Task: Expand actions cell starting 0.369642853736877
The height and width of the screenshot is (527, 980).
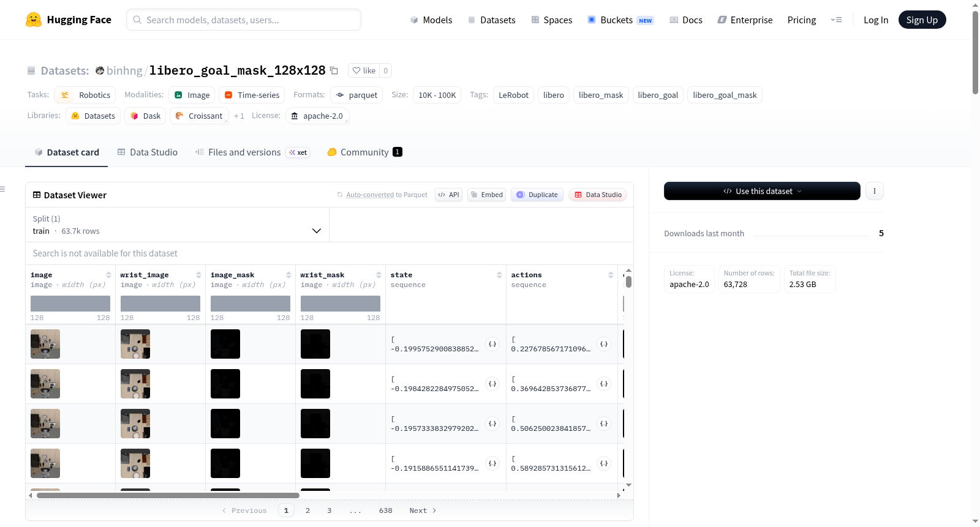Action: coord(604,384)
